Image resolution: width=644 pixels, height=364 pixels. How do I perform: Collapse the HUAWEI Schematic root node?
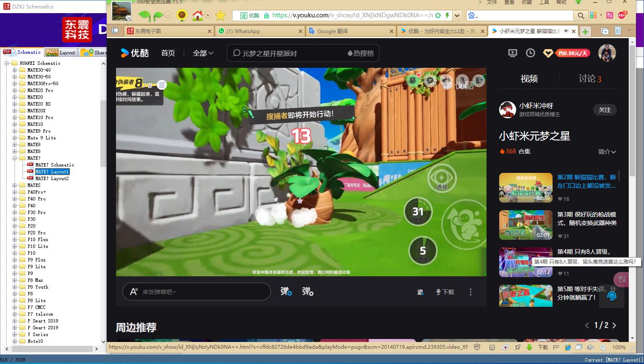click(6, 63)
